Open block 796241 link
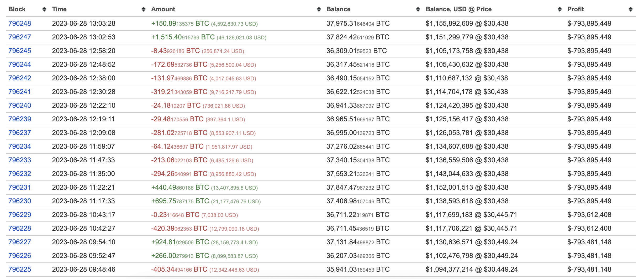Viewport: 644px width, 279px height. [x=20, y=92]
